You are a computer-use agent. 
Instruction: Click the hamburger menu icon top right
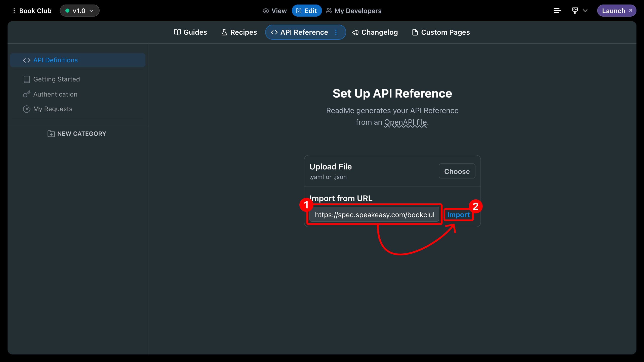557,11
